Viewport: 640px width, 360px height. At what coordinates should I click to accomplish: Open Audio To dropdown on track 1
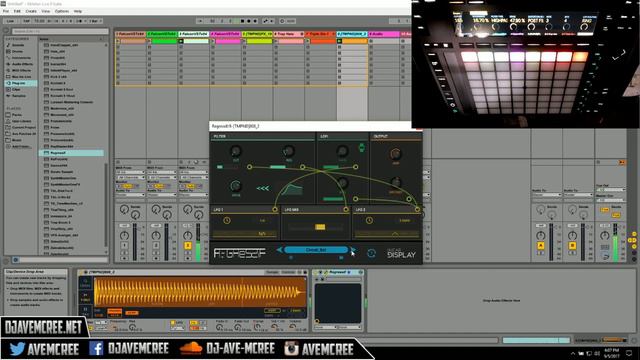[130, 195]
